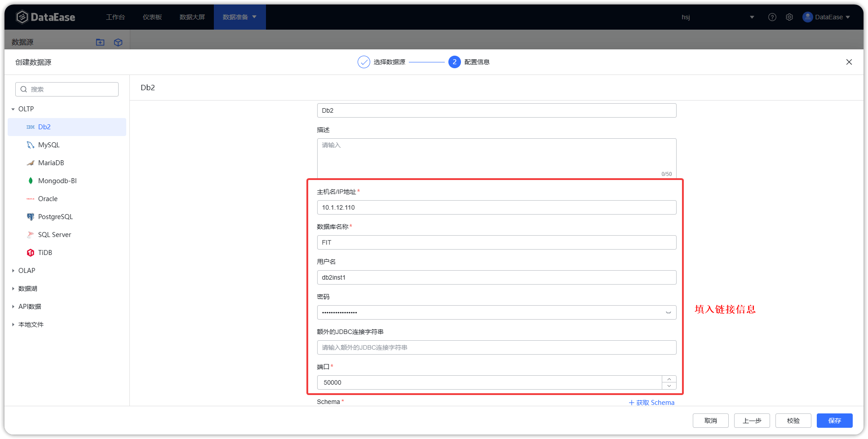This screenshot has height=439, width=868.
Task: Select MariaDB in the datasource list
Action: [67, 163]
